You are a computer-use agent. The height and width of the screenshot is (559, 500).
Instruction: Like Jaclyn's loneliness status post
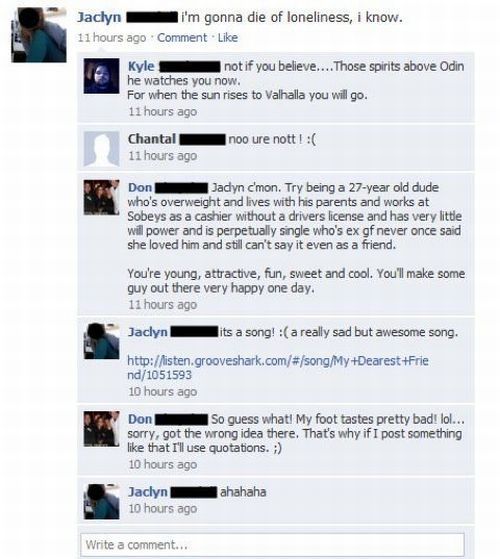click(x=228, y=37)
